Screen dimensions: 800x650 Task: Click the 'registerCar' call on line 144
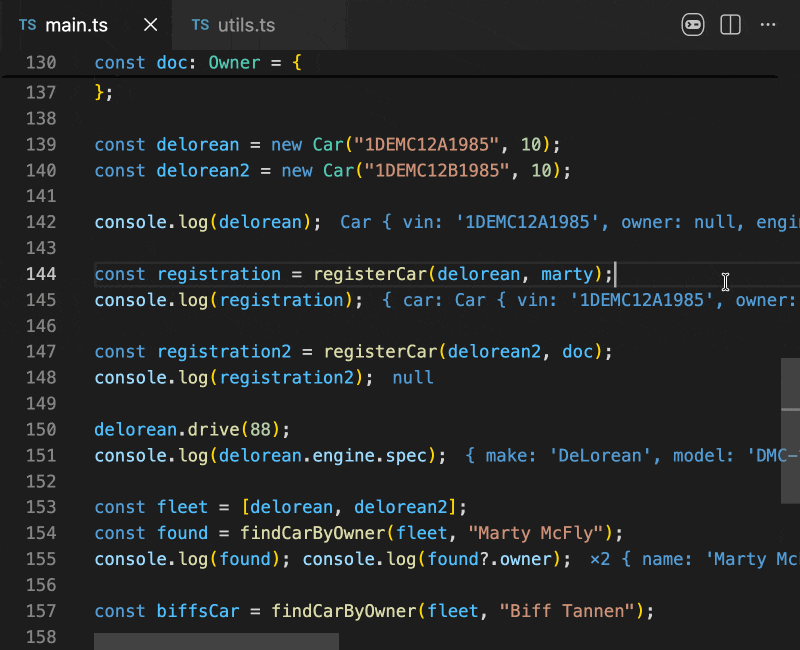[x=370, y=274]
